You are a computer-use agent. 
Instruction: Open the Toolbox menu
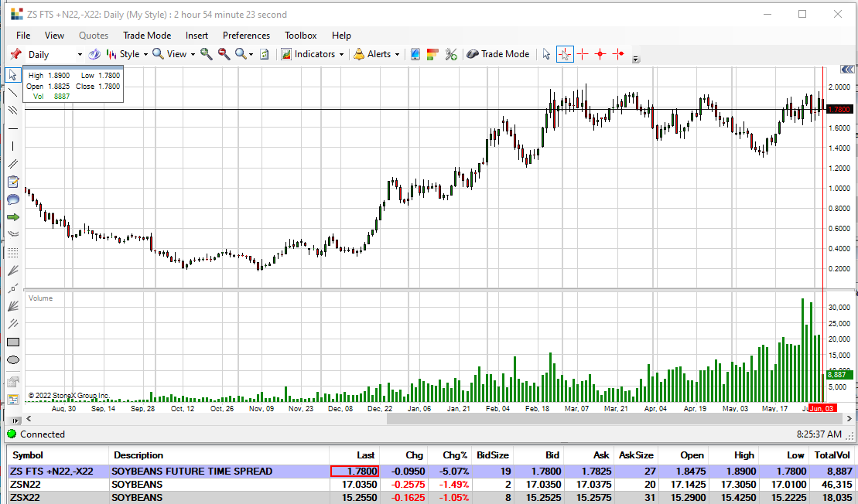click(300, 36)
